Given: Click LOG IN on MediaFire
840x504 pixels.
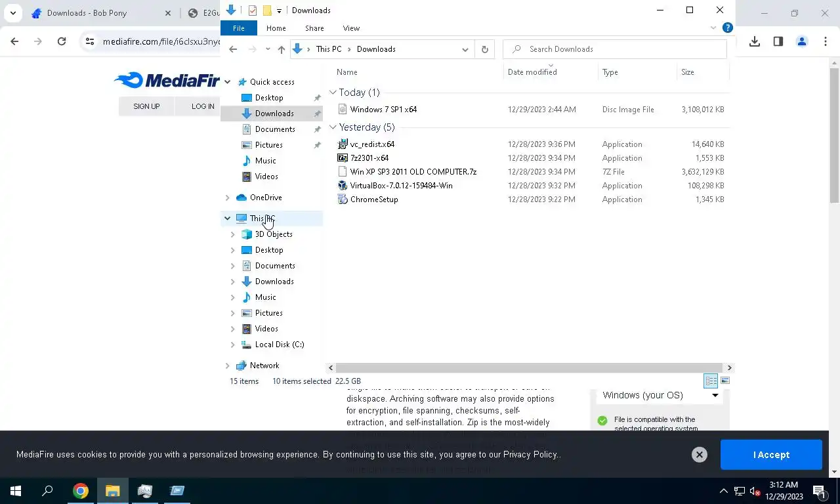Looking at the screenshot, I should pos(203,106).
